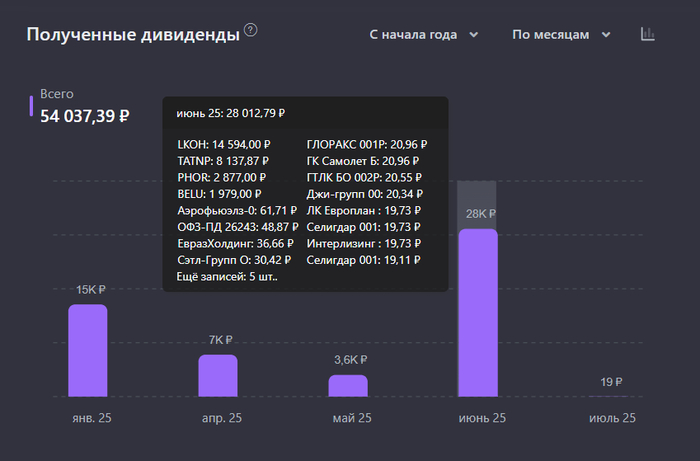Open the "С начала года" period dropdown
The height and width of the screenshot is (461, 700).
[x=423, y=35]
